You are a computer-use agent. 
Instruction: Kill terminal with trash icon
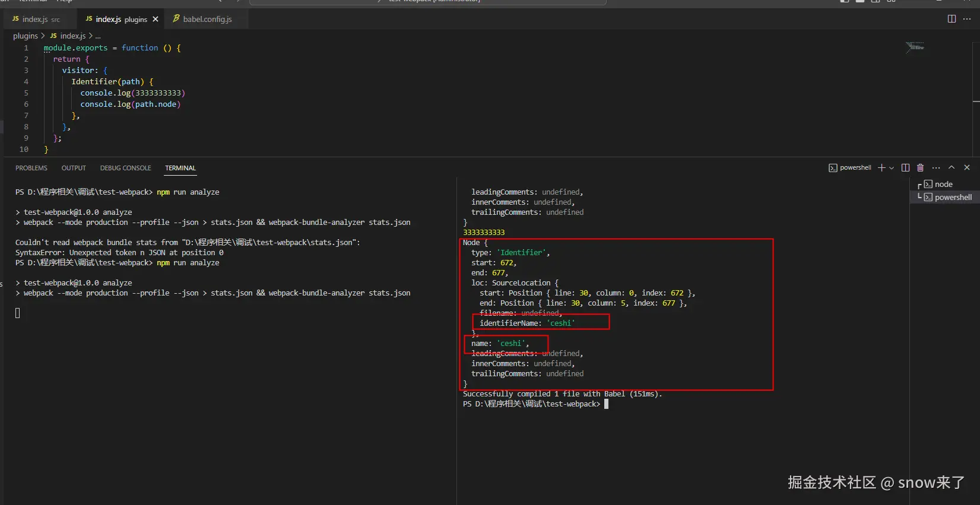[x=920, y=168]
